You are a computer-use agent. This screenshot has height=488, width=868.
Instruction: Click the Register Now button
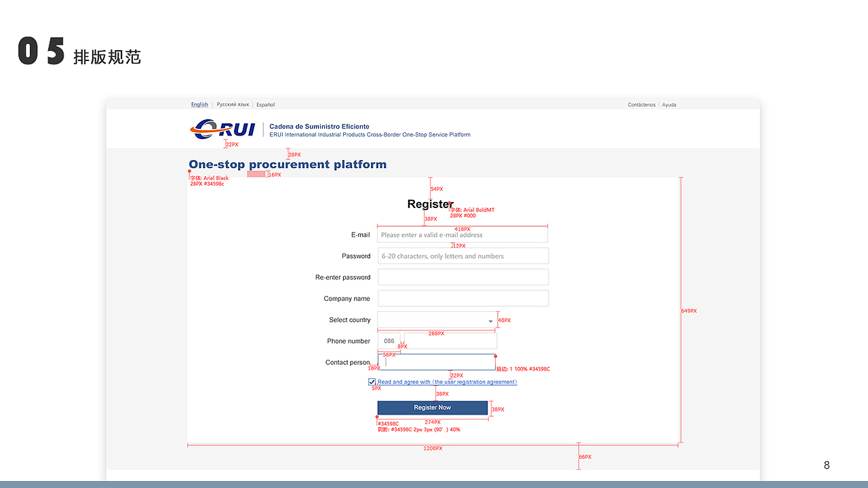coord(433,407)
